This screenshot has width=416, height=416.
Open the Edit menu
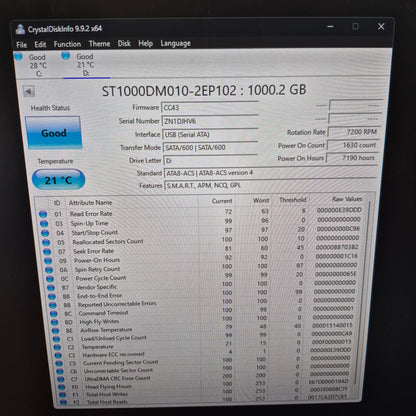coord(40,44)
